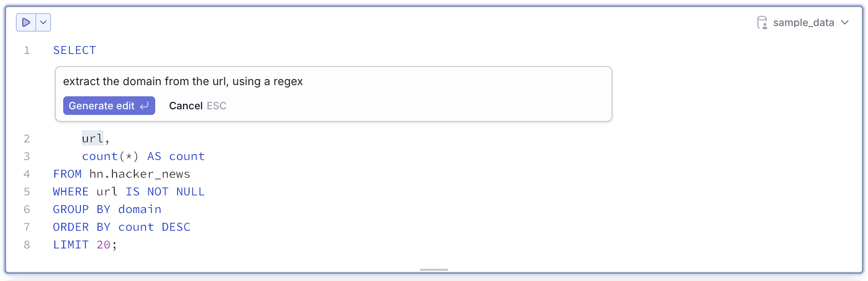Click the highlighted url on line 2
This screenshot has height=281, width=868.
click(x=92, y=138)
